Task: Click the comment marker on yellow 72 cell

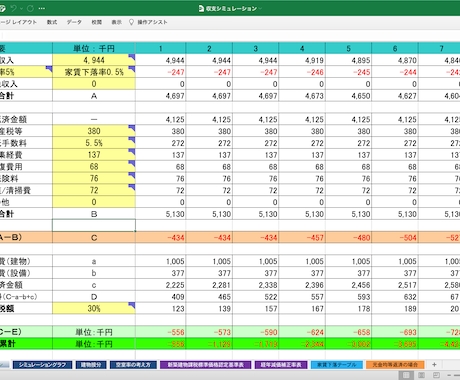Action: click(132, 187)
